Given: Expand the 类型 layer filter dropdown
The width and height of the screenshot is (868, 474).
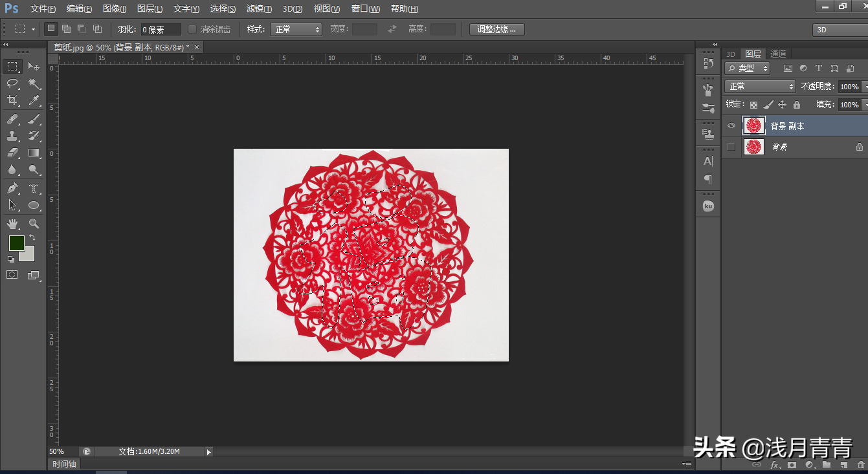Looking at the screenshot, I should [748, 68].
